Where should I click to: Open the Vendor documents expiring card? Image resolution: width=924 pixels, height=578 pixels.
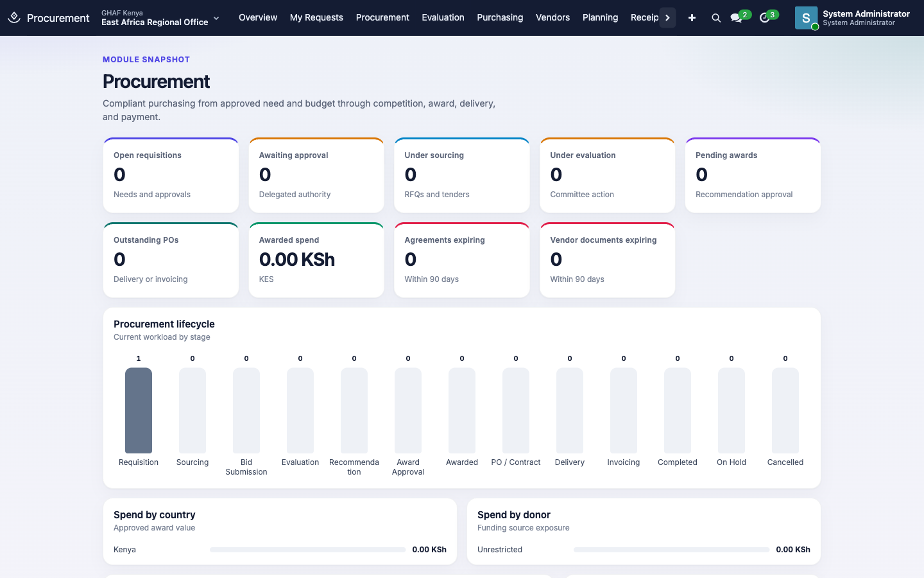tap(608, 260)
